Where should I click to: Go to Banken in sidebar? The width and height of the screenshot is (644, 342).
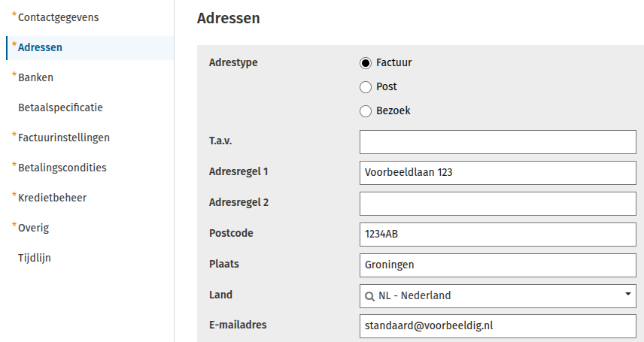(x=35, y=77)
